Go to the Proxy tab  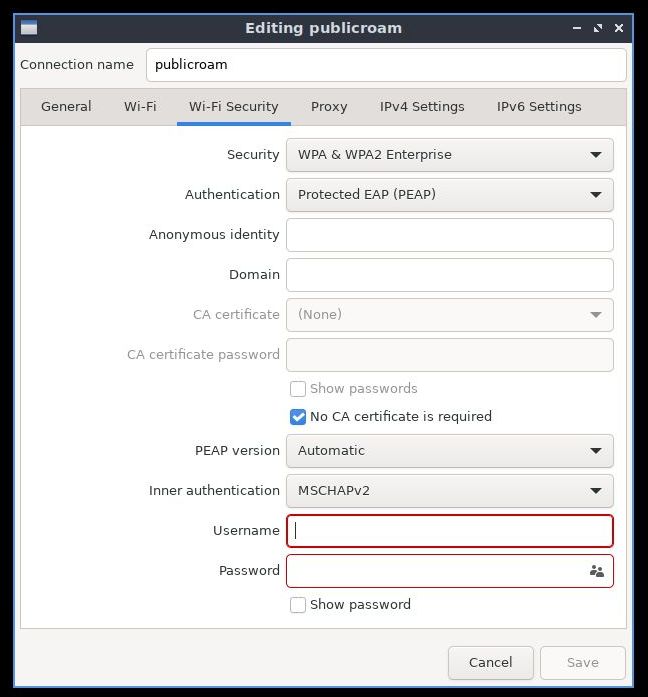[x=329, y=107]
